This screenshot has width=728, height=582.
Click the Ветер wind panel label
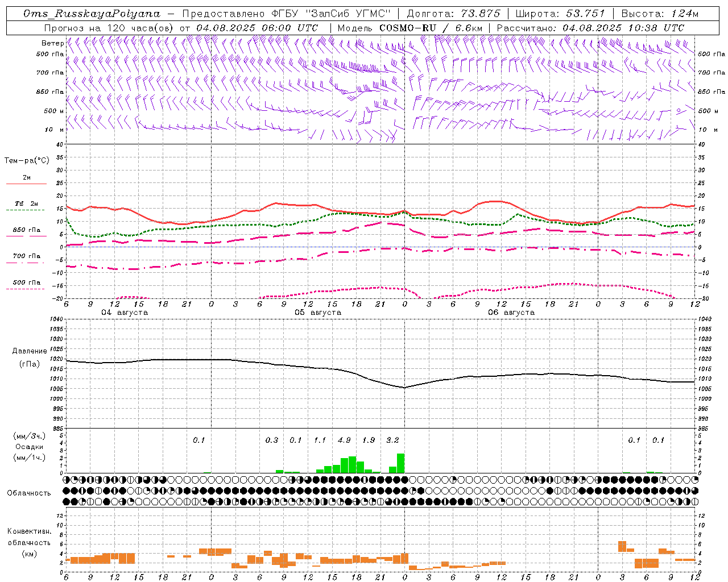53,43
